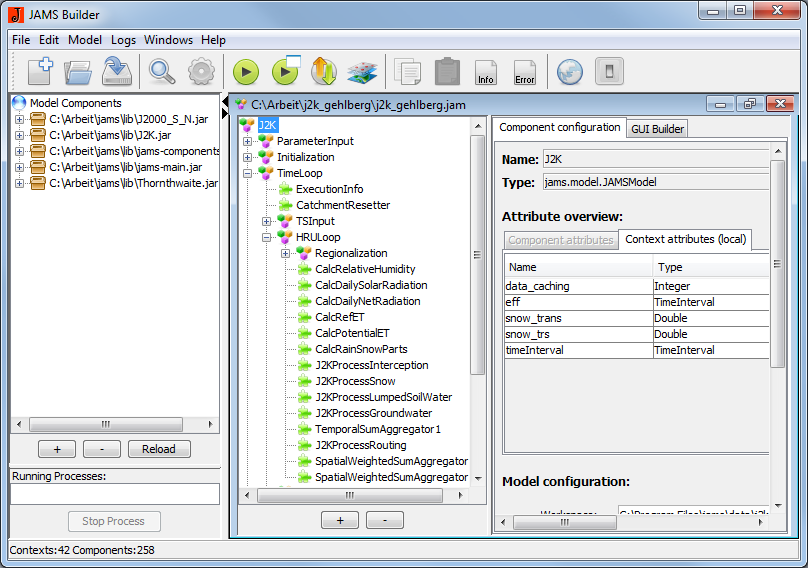This screenshot has width=808, height=568.
Task: Click the map layers icon in toolbar
Action: [361, 72]
